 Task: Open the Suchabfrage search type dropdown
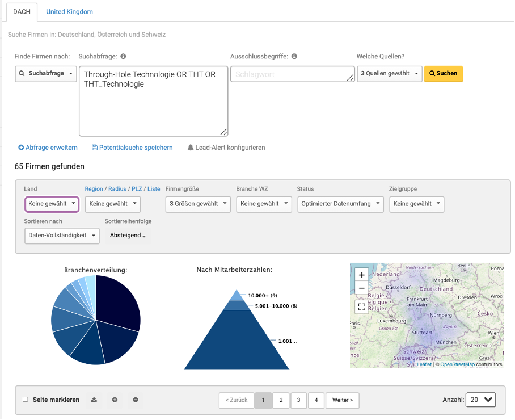click(x=46, y=74)
